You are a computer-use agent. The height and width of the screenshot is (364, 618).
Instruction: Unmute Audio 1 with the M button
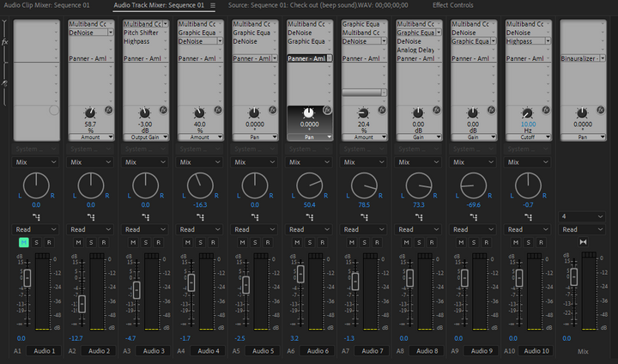[24, 243]
